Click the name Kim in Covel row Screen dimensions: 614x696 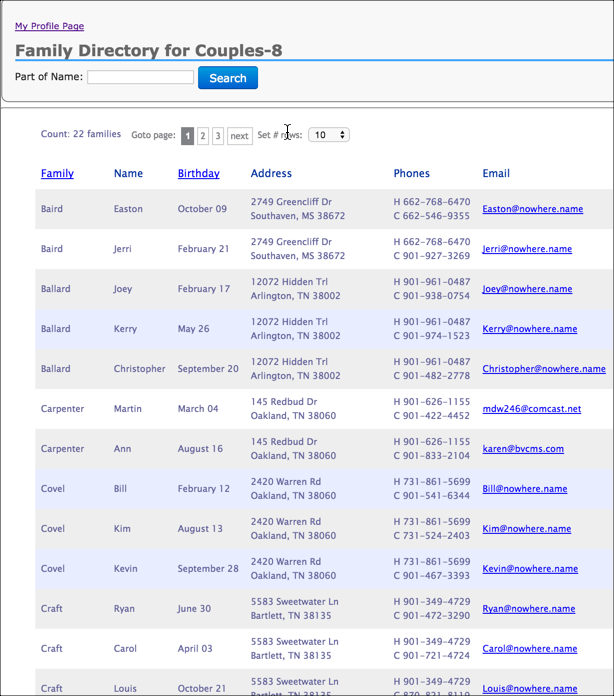tap(122, 528)
